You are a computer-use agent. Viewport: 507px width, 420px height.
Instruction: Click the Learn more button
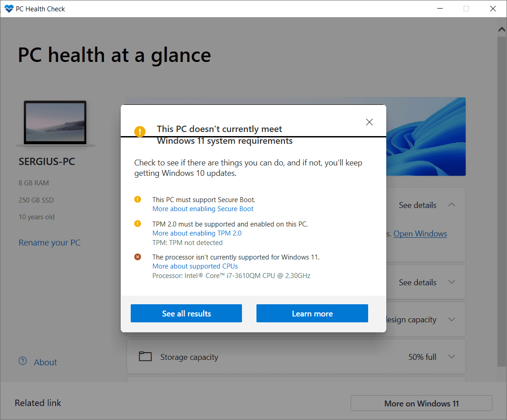click(x=312, y=313)
